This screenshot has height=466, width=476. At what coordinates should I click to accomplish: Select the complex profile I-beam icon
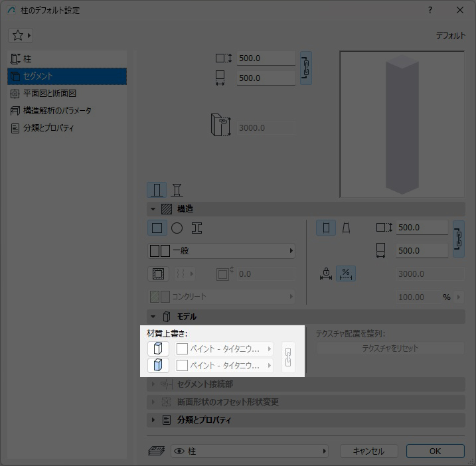tap(197, 228)
